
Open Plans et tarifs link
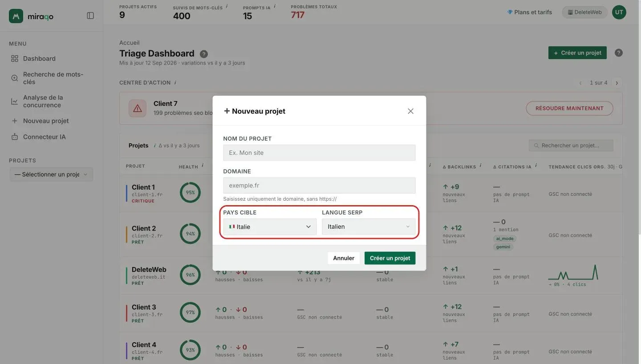click(530, 12)
